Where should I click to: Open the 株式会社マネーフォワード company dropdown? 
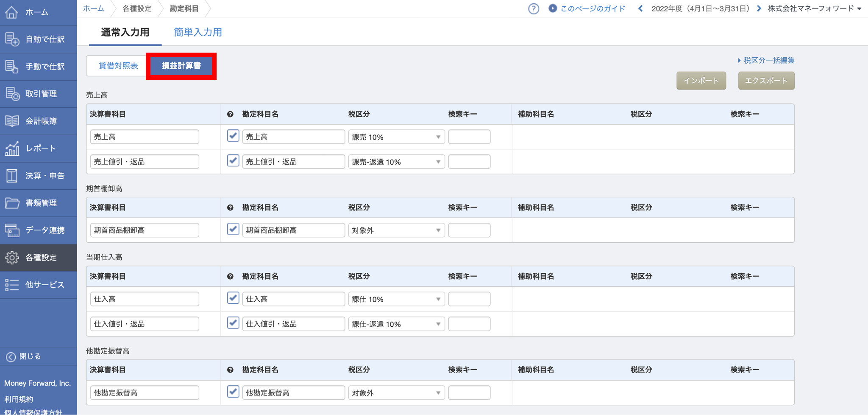point(814,8)
